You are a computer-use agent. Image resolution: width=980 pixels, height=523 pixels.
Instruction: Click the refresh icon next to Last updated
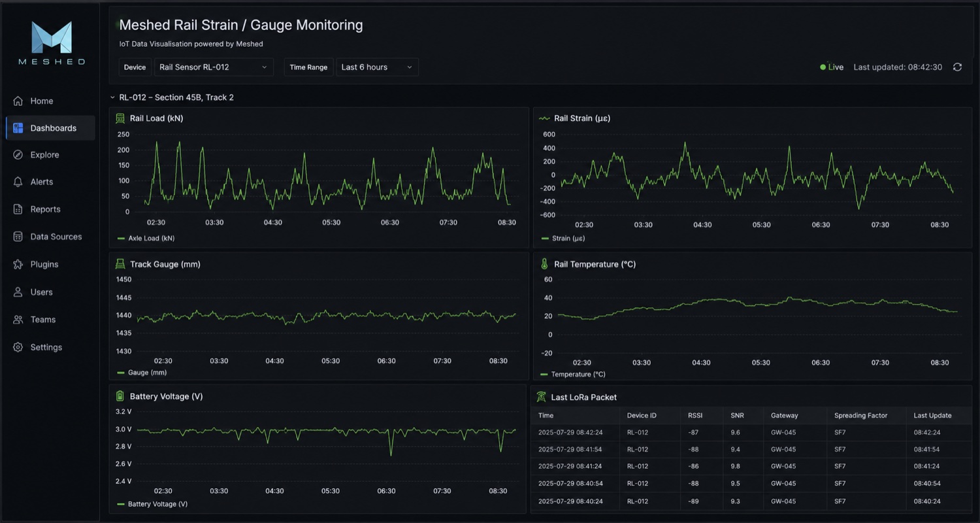(957, 67)
